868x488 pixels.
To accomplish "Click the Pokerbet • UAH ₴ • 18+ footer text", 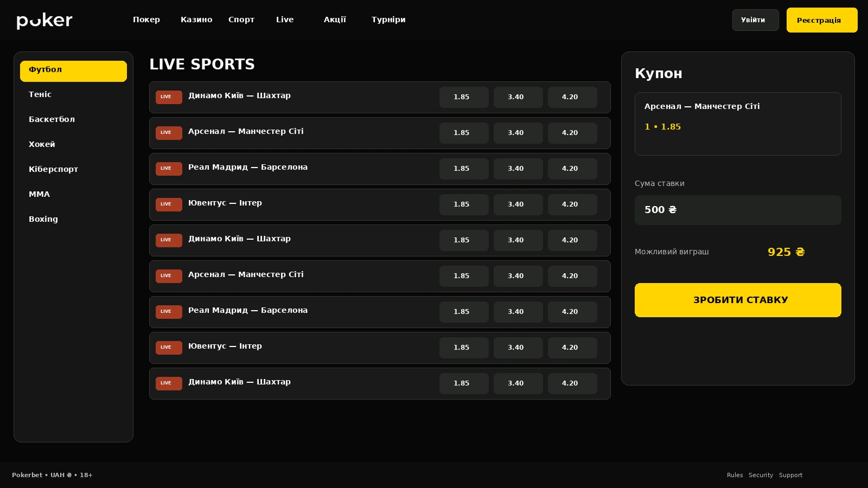I will (52, 475).
